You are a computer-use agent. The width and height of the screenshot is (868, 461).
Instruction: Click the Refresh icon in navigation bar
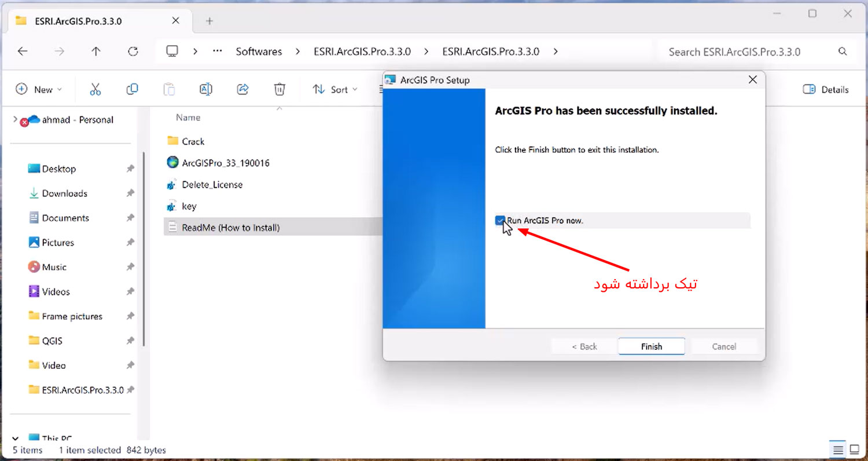click(133, 52)
